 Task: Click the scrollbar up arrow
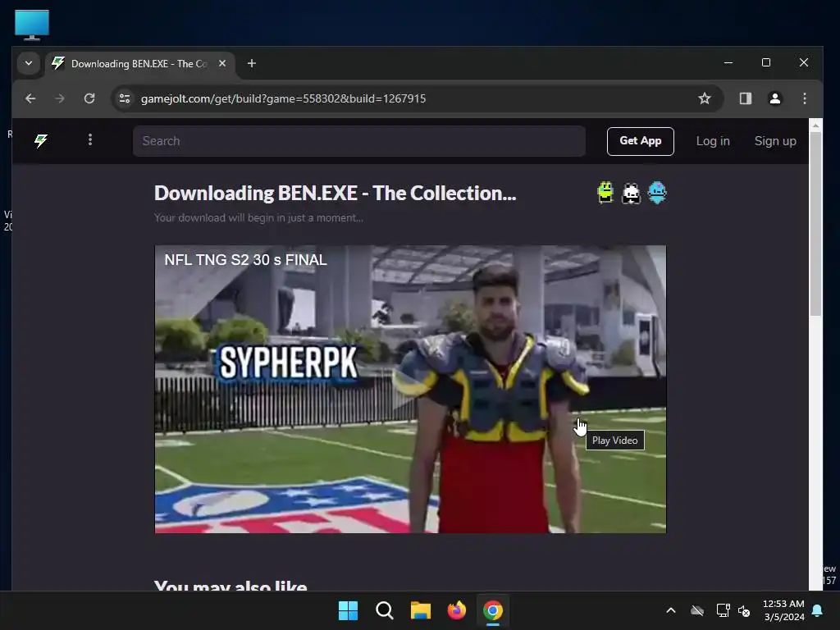815,126
